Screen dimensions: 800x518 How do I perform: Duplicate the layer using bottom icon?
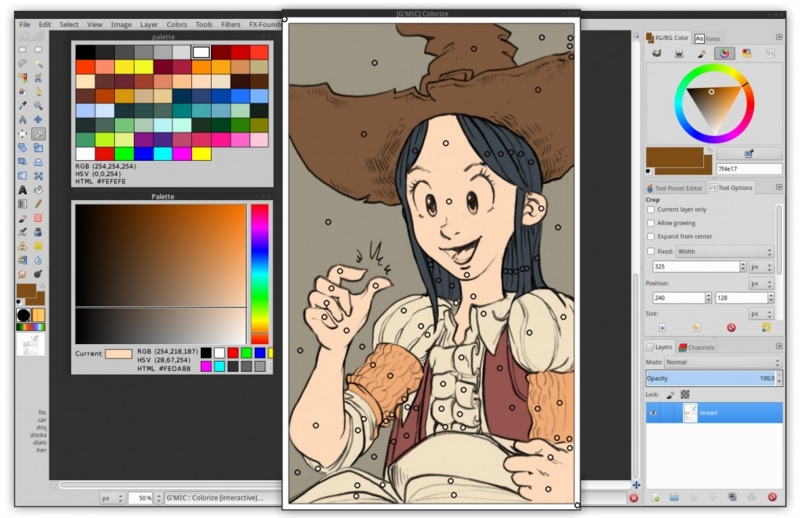click(x=732, y=497)
